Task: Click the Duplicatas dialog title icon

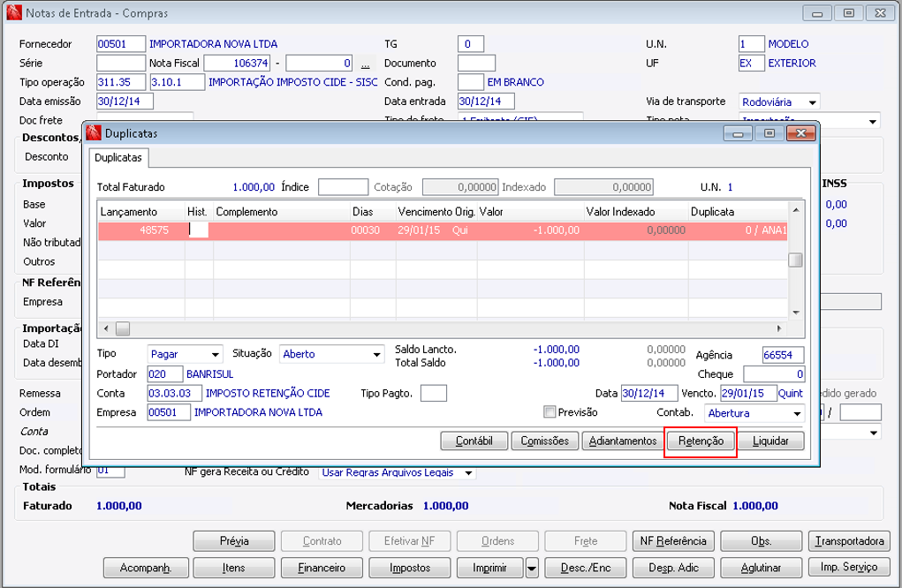Action: 95,133
